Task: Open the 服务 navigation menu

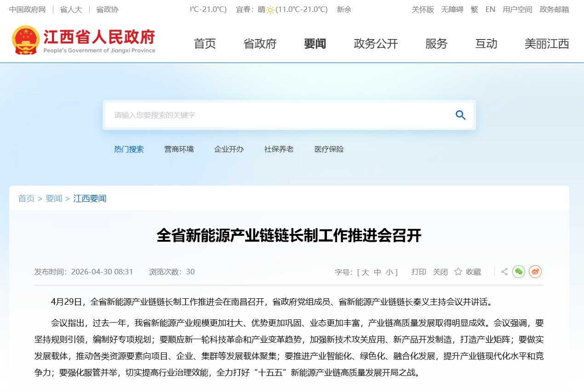Action: point(436,44)
